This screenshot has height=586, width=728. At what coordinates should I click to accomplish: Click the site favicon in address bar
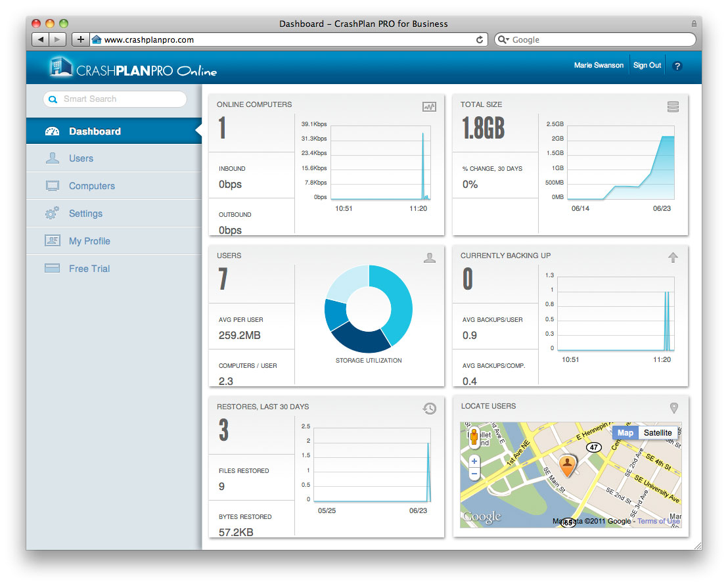point(97,39)
